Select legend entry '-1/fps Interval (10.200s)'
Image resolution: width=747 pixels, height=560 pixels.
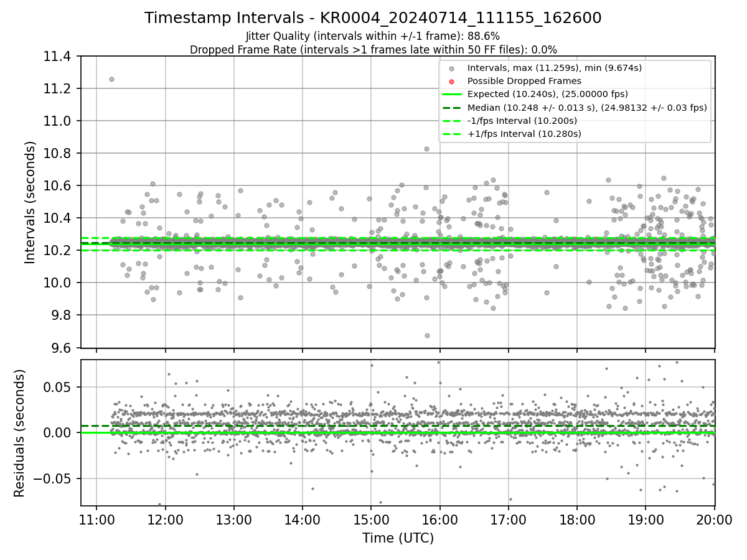522,121
